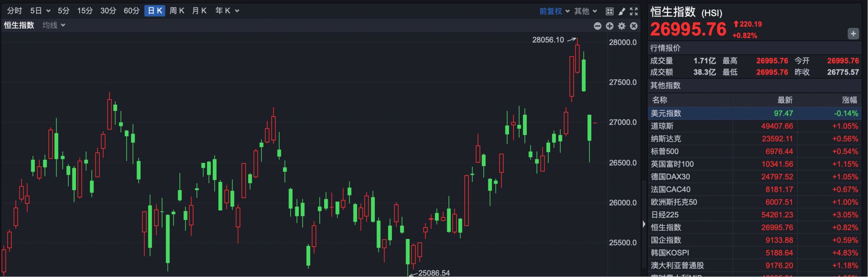Click the 昨收 26775.57 value
868x277 pixels.
[x=843, y=72]
